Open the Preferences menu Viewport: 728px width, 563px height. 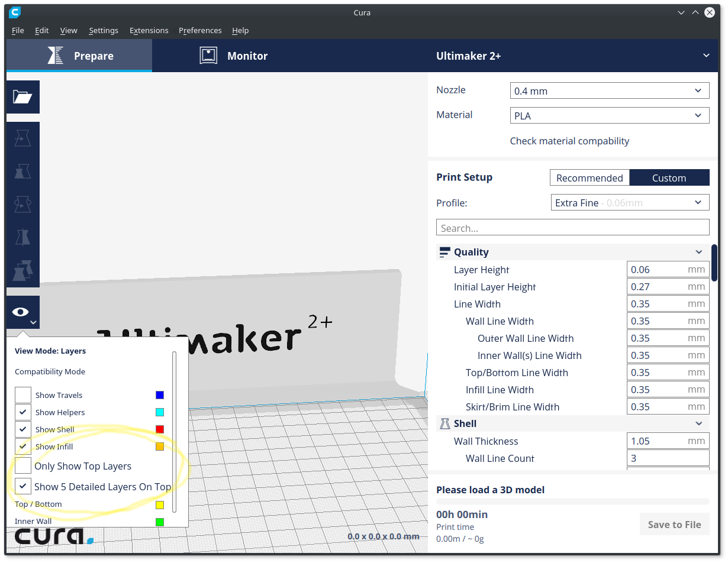click(200, 30)
